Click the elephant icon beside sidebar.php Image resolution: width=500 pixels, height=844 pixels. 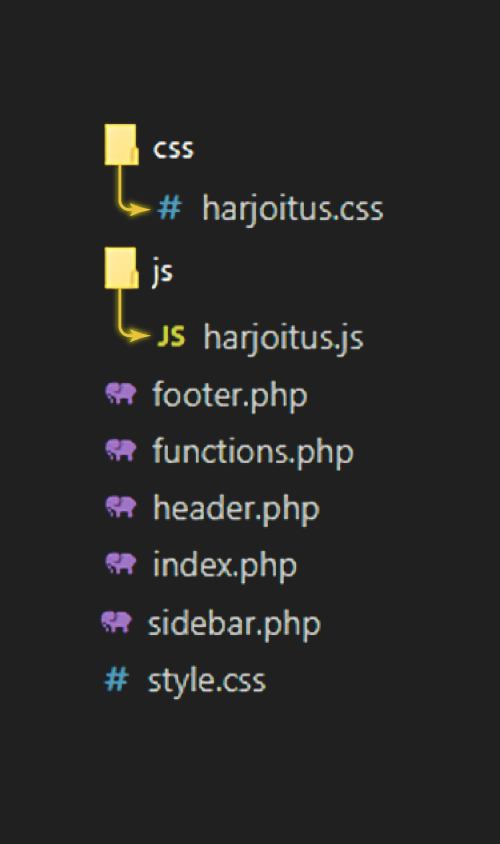point(116,622)
